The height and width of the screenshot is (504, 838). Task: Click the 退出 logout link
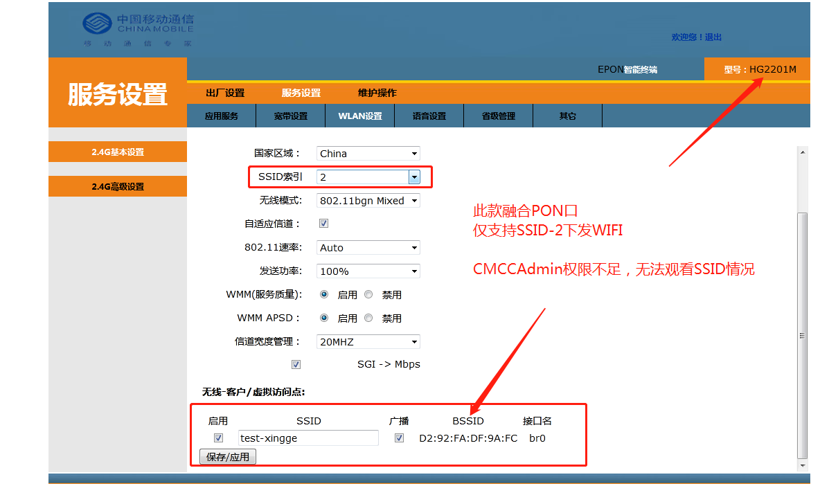pyautogui.click(x=713, y=37)
